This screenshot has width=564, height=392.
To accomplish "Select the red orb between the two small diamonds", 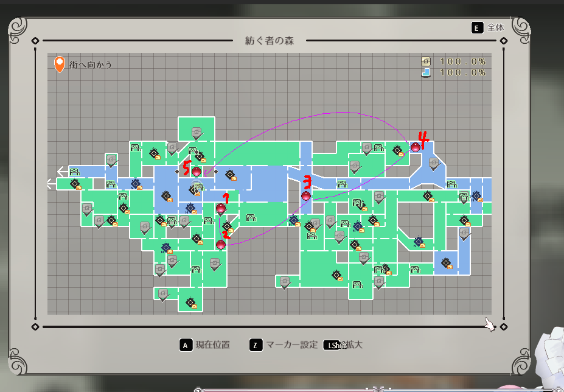I will [x=197, y=172].
